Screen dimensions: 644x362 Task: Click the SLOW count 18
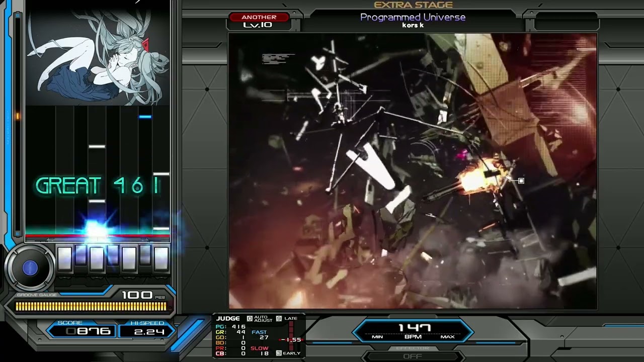tap(264, 353)
